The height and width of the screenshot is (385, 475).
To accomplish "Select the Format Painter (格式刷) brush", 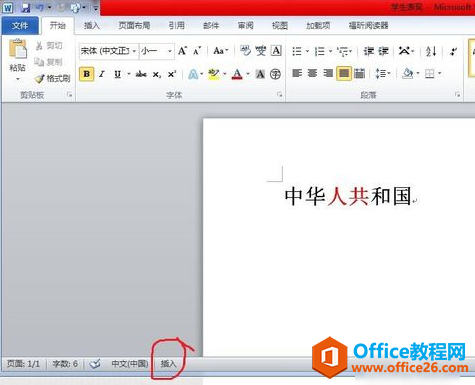I will (x=53, y=78).
